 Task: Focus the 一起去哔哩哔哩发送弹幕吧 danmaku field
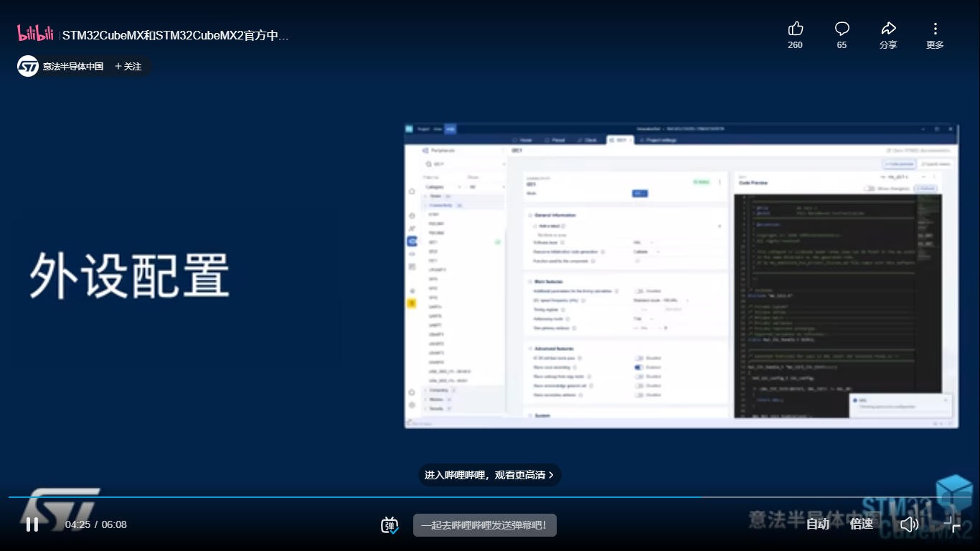pyautogui.click(x=485, y=525)
